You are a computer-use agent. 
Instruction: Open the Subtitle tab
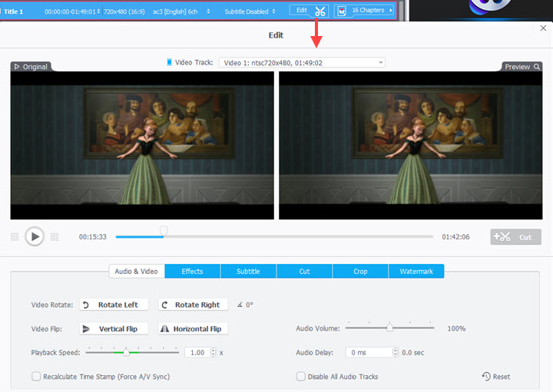point(248,272)
